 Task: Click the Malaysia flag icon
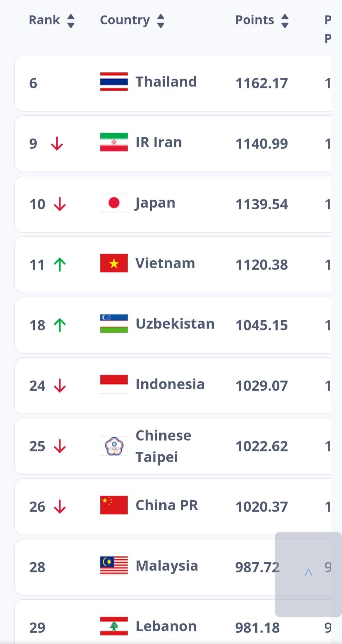click(x=114, y=566)
